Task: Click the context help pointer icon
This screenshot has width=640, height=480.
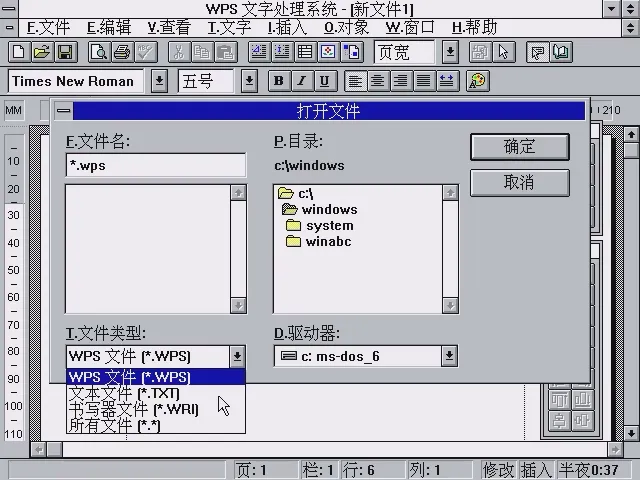Action: [538, 52]
